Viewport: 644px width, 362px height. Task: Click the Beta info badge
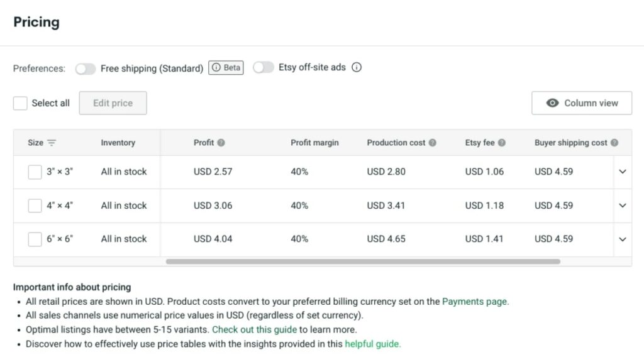pos(226,68)
